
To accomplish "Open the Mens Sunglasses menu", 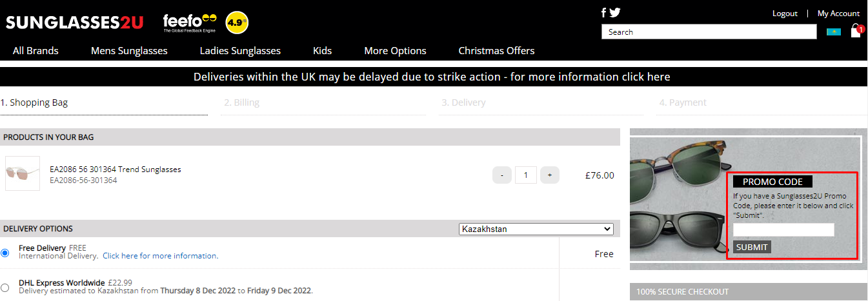I will pyautogui.click(x=129, y=51).
